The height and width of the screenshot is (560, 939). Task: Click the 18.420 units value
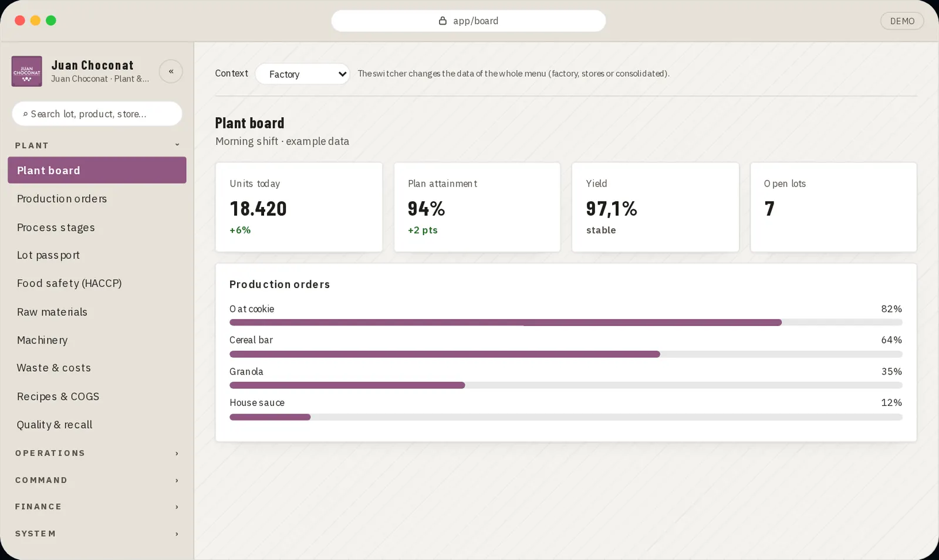coord(258,209)
